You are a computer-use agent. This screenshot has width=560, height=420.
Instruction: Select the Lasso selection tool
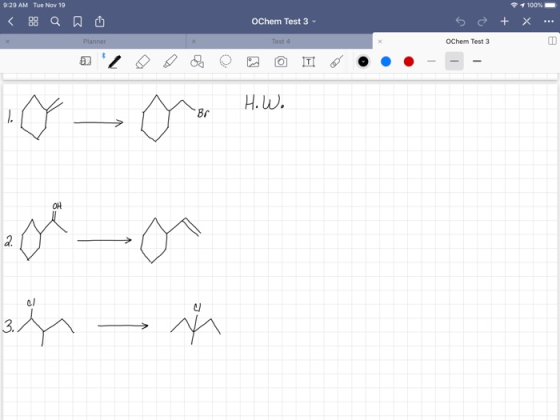click(225, 61)
